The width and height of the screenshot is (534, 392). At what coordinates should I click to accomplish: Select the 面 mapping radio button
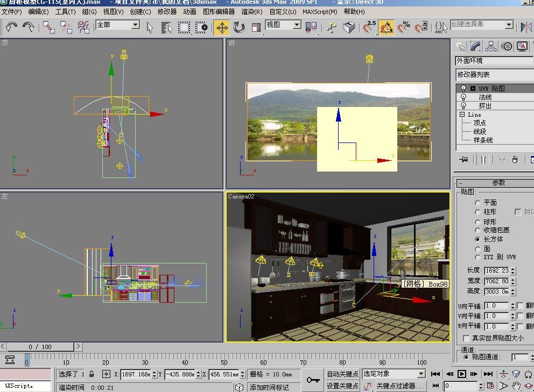click(x=477, y=249)
